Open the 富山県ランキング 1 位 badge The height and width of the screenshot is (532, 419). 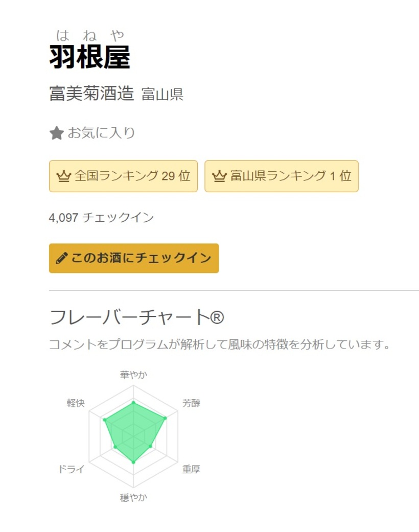282,176
